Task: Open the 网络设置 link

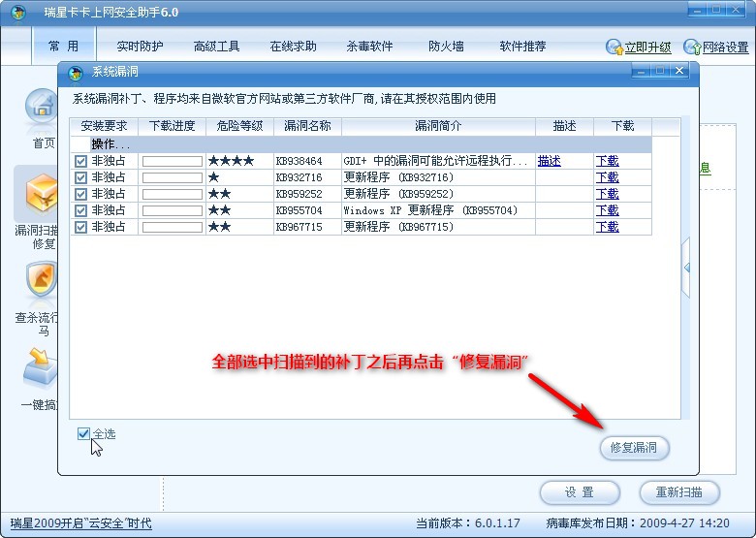Action: tap(726, 47)
